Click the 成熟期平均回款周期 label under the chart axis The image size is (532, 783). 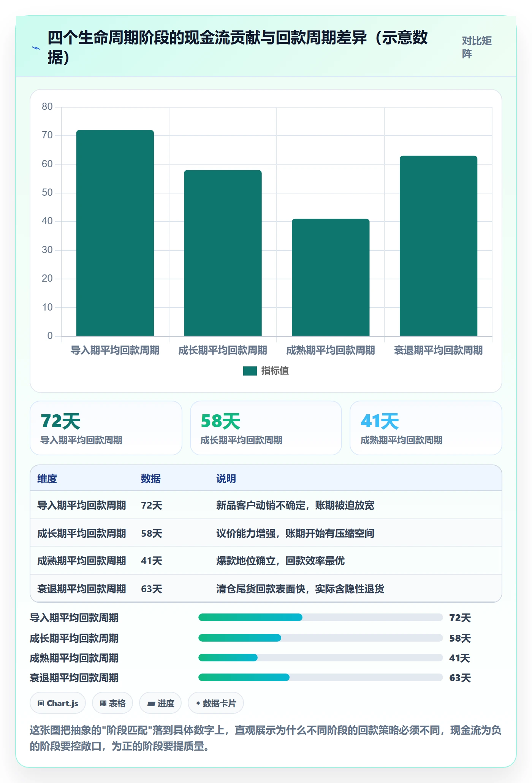coord(331,350)
